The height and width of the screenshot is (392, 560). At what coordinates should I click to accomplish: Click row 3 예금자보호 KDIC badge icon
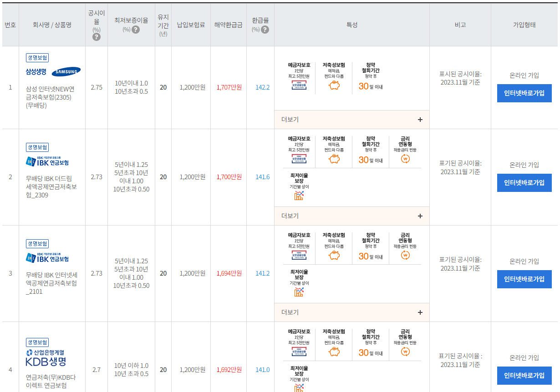tap(299, 255)
